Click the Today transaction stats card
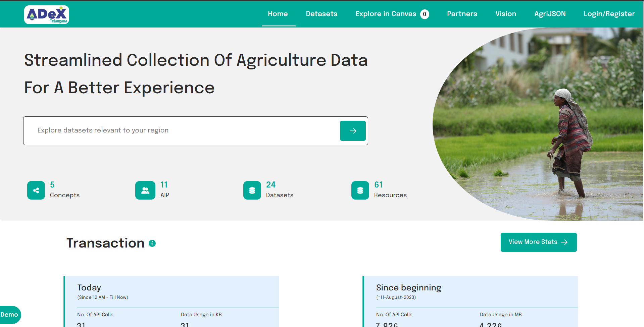The width and height of the screenshot is (644, 327). (x=171, y=301)
